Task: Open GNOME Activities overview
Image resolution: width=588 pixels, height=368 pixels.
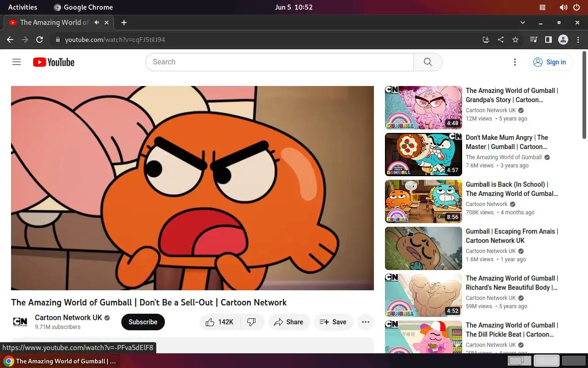Action: pos(23,7)
